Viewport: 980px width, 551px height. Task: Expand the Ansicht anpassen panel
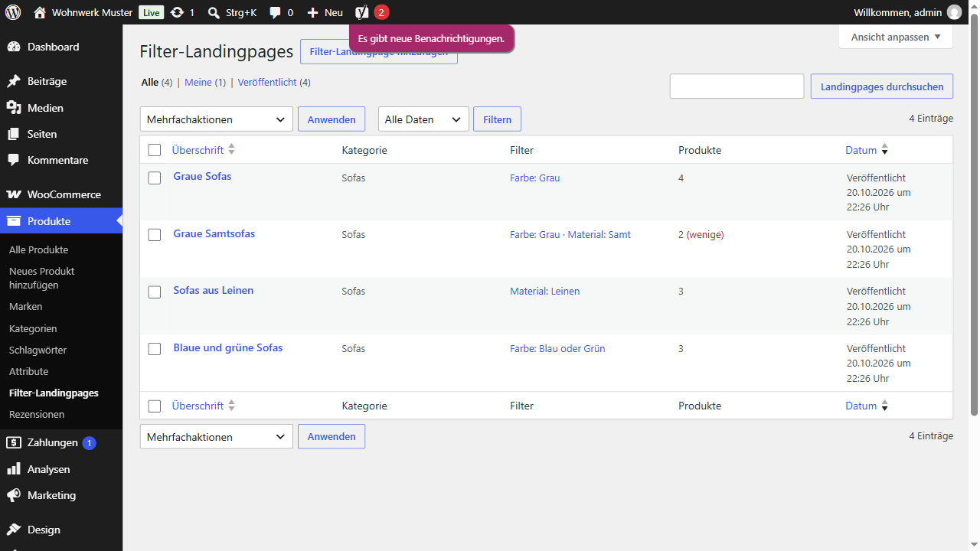896,37
